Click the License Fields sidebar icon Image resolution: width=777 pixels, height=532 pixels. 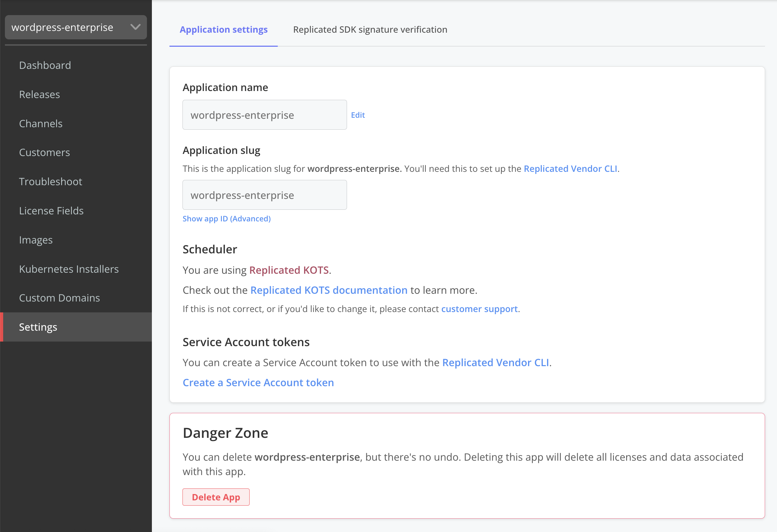click(51, 210)
